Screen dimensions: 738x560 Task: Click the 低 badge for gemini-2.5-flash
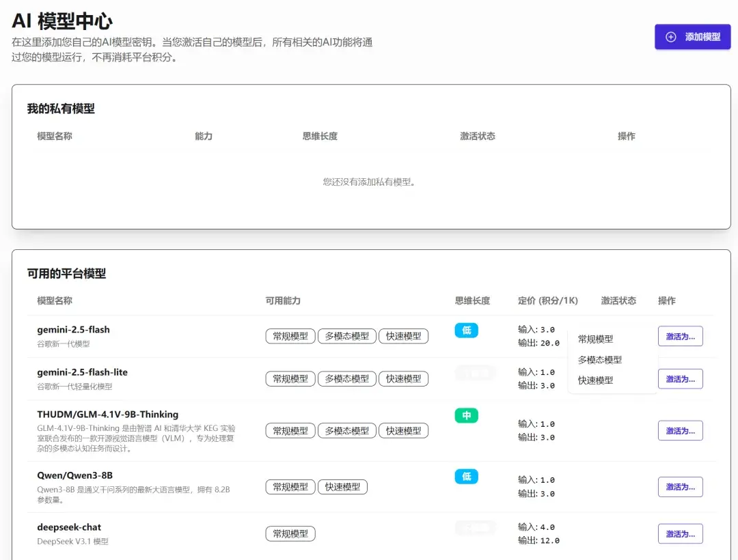466,331
